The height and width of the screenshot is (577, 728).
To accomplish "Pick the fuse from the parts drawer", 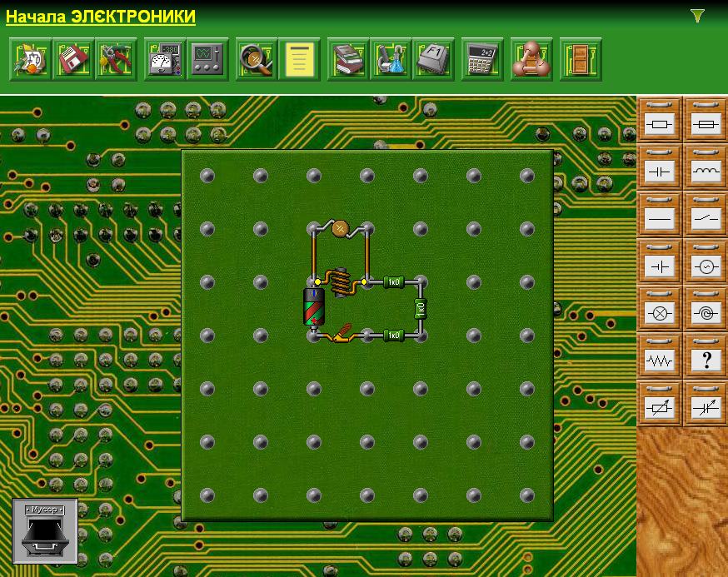I will click(x=706, y=120).
